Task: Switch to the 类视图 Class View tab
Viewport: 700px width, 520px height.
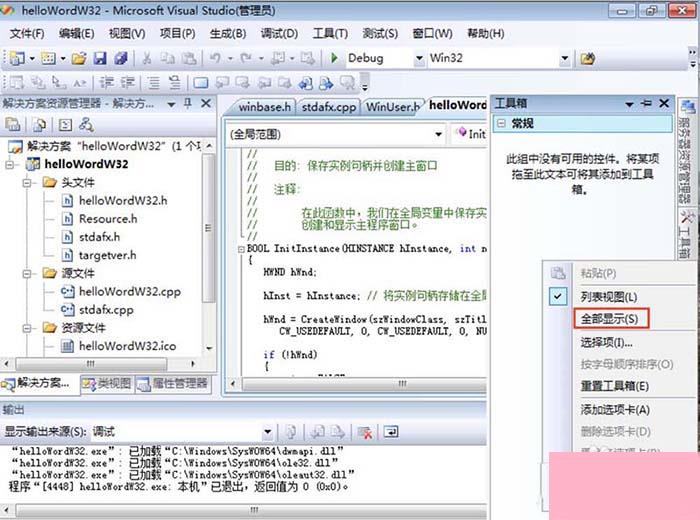Action: 106,384
